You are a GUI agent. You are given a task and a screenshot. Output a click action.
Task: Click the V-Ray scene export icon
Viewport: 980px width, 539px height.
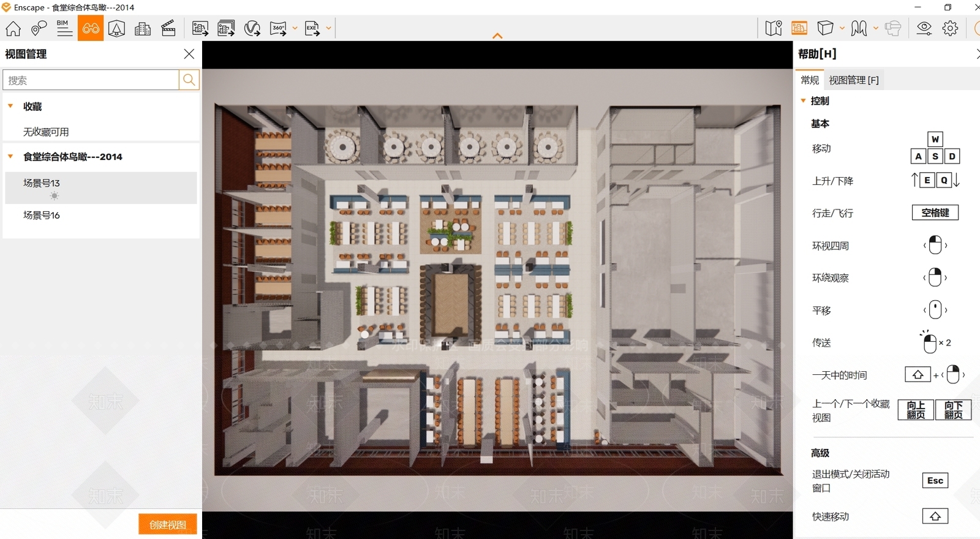pos(252,28)
